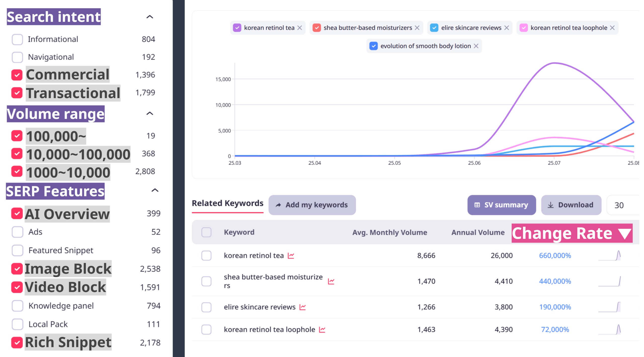This screenshot has height=357, width=644.
Task: Remove shea butter-based moisturizers chart chip
Action: pyautogui.click(x=417, y=28)
